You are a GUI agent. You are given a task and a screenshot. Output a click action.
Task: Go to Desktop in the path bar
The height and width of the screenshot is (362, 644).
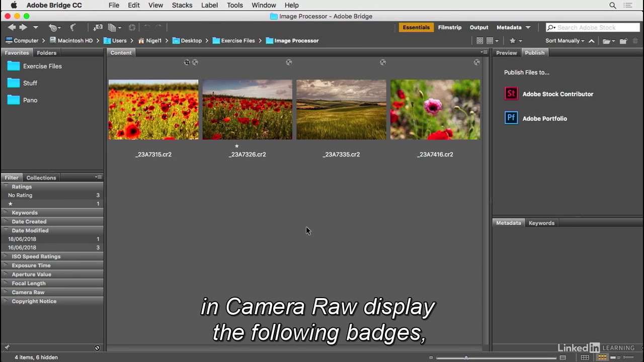(x=191, y=41)
